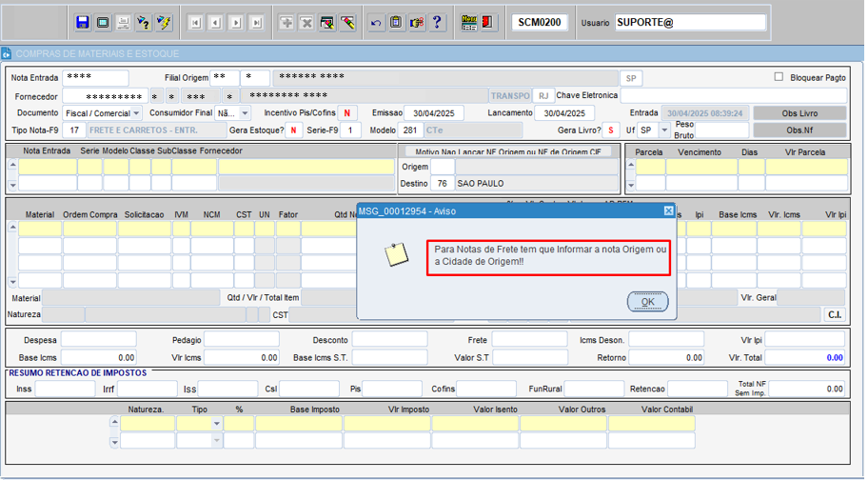Viewport: 868px width, 480px height.
Task: Click the undo arrow icon in toolbar
Action: (376, 22)
